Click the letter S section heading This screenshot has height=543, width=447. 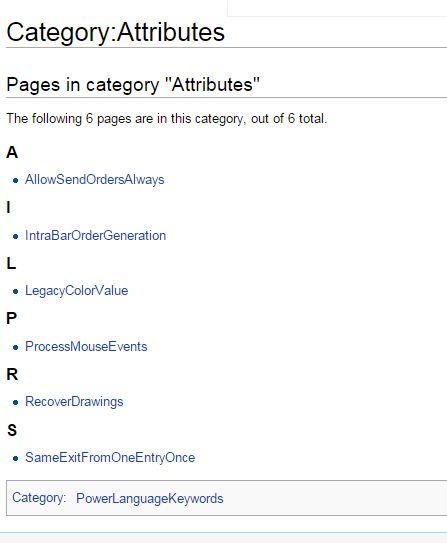point(12,430)
